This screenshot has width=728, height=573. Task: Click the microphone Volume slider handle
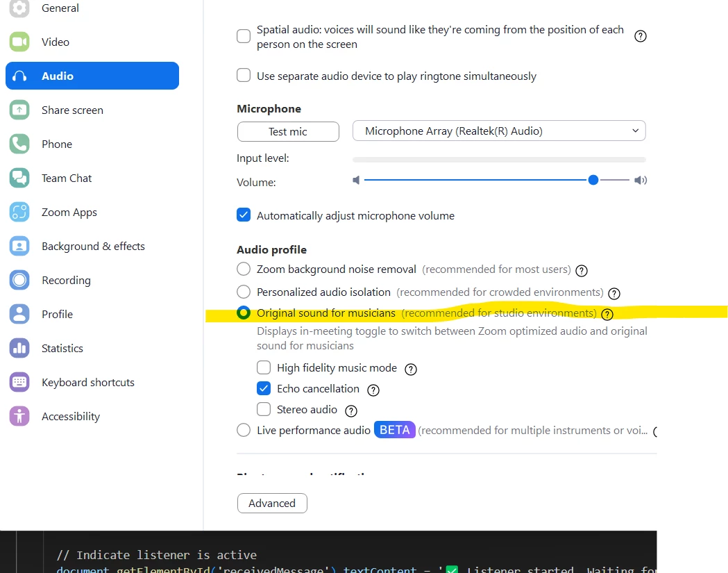(x=593, y=180)
